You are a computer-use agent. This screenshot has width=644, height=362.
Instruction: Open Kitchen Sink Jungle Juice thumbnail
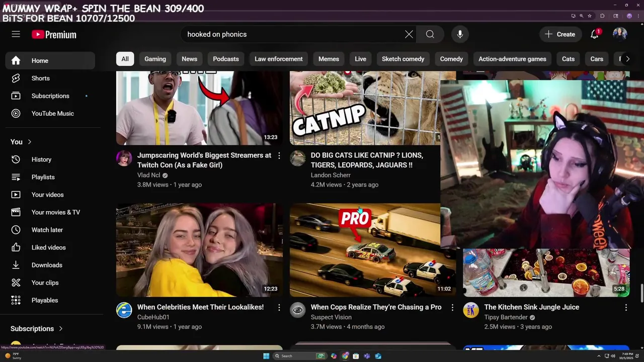point(546,273)
